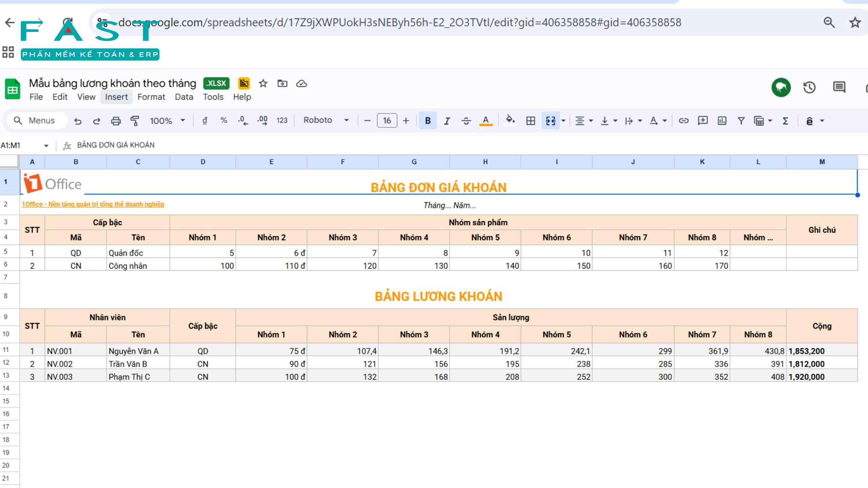Click the create filter funnel icon

coord(741,121)
